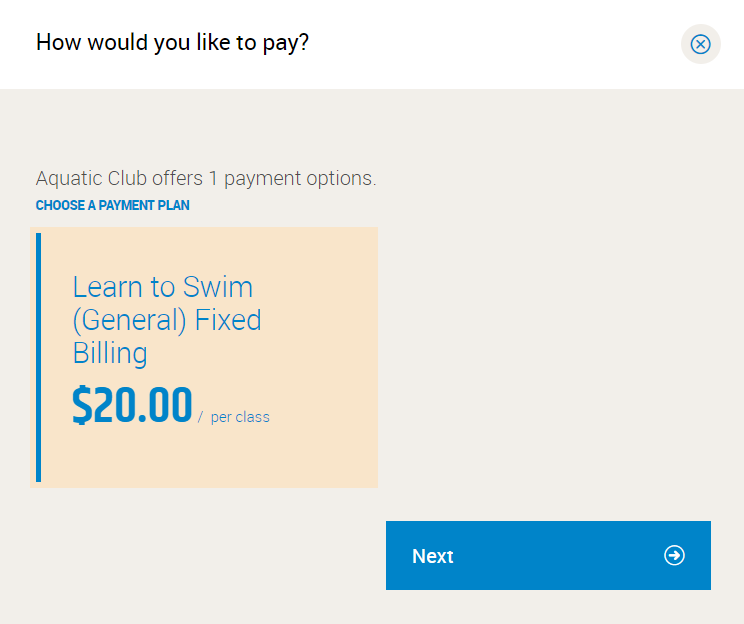Click the $20.00 price amount
Viewport: 744px width, 624px height.
[132, 406]
